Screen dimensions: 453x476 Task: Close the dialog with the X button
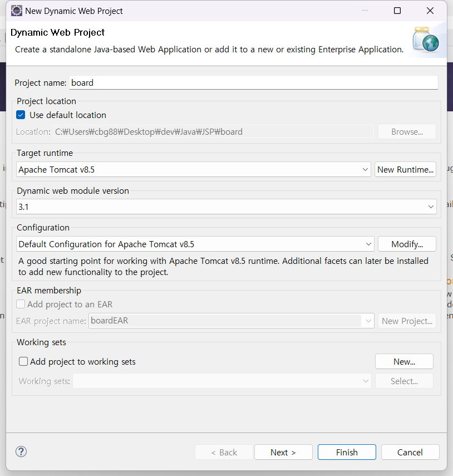(430, 11)
